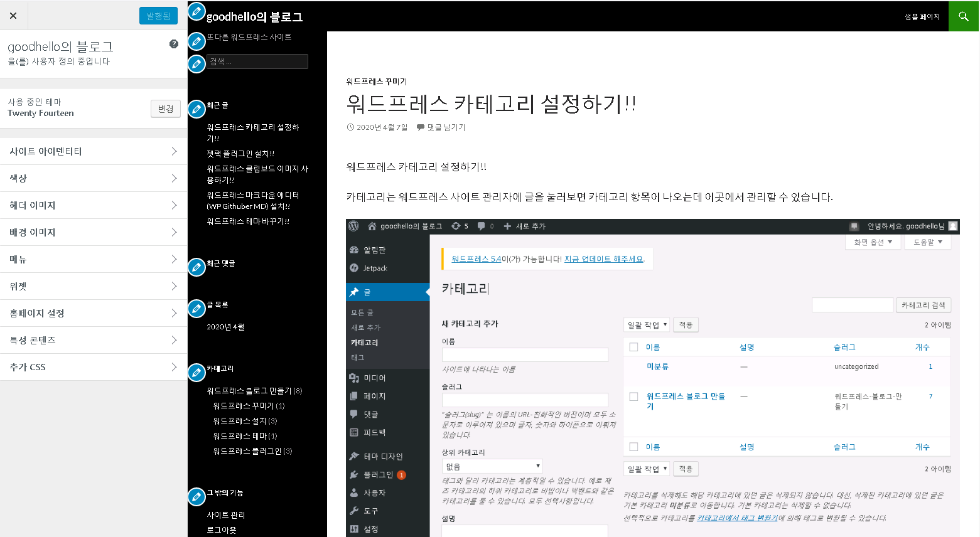Click the 도구 wrench icon
Screen dimensions: 980x537
(354, 511)
